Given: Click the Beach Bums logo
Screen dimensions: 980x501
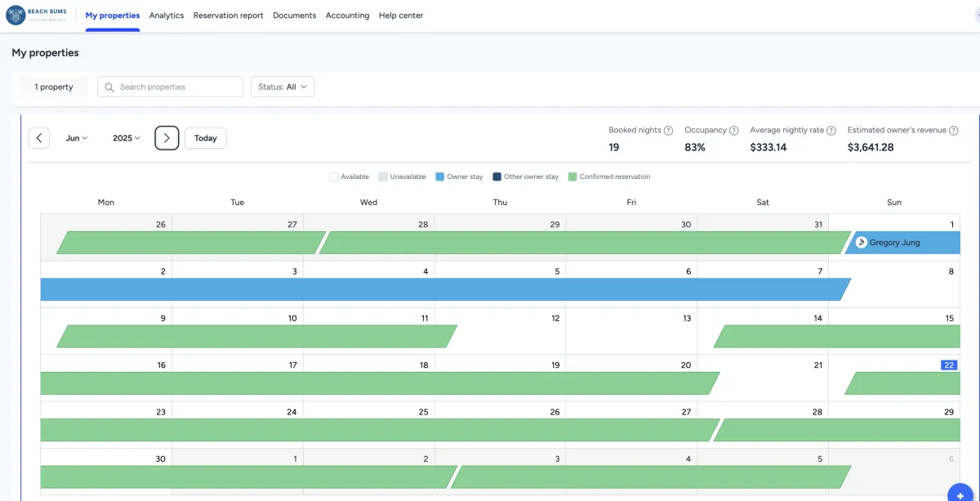Looking at the screenshot, I should tap(36, 15).
